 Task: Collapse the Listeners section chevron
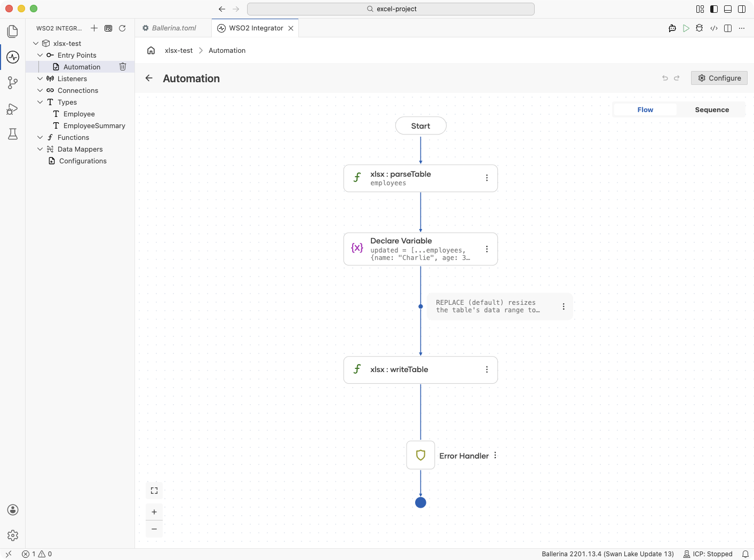pyautogui.click(x=40, y=78)
